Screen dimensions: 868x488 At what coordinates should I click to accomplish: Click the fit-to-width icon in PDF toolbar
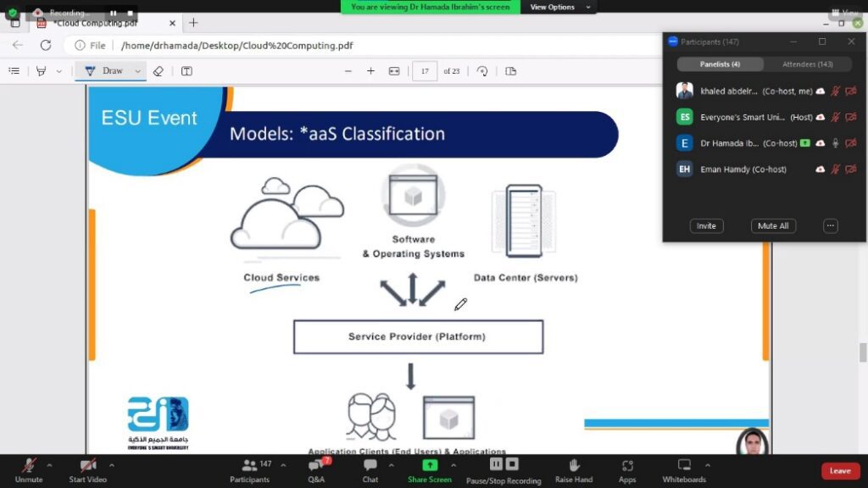[394, 71]
